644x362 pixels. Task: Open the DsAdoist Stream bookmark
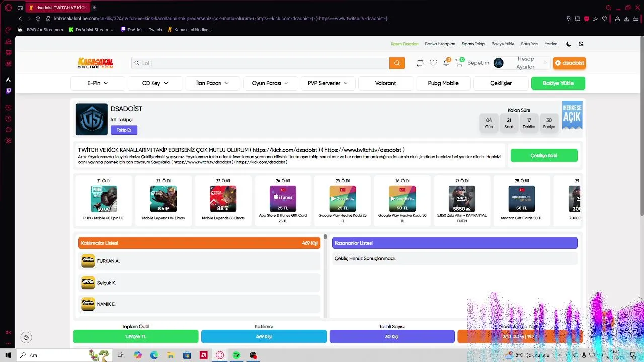pyautogui.click(x=92, y=30)
